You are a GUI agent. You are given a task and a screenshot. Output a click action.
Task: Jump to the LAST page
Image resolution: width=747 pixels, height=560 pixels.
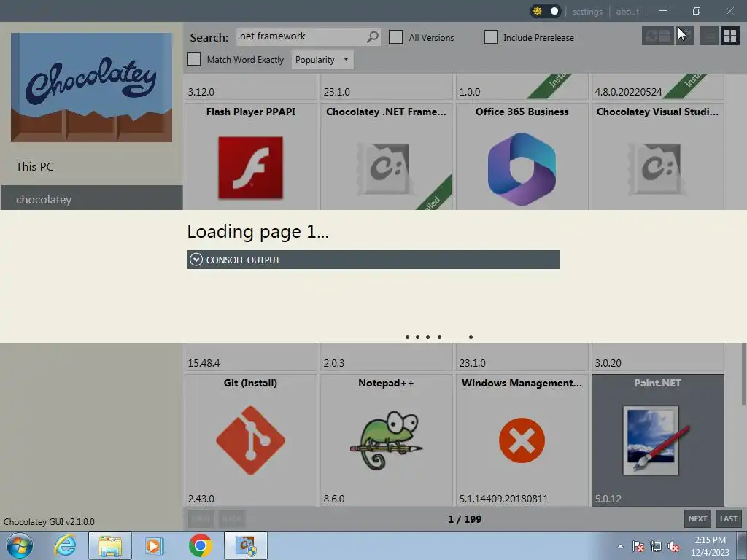click(729, 518)
